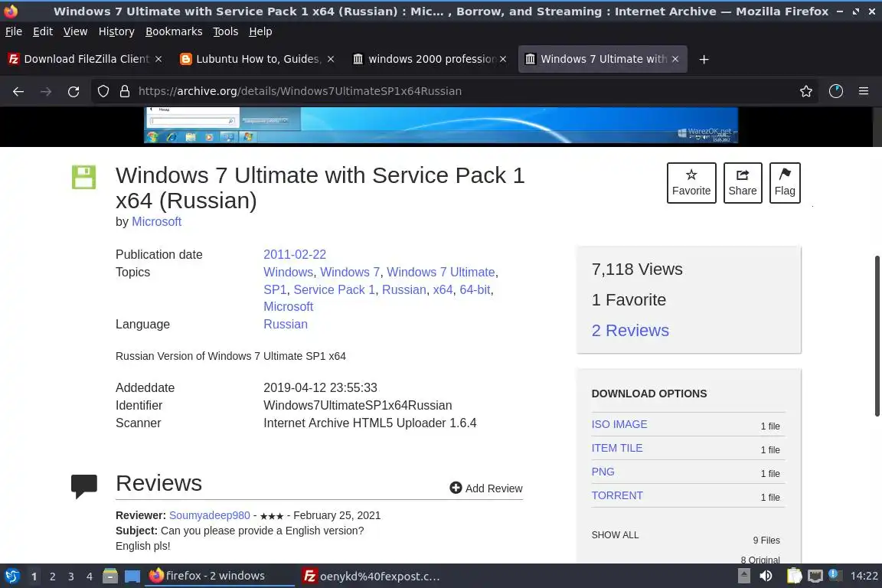The height and width of the screenshot is (588, 882).
Task: Click the page vertical scrollbar
Action: click(x=877, y=336)
